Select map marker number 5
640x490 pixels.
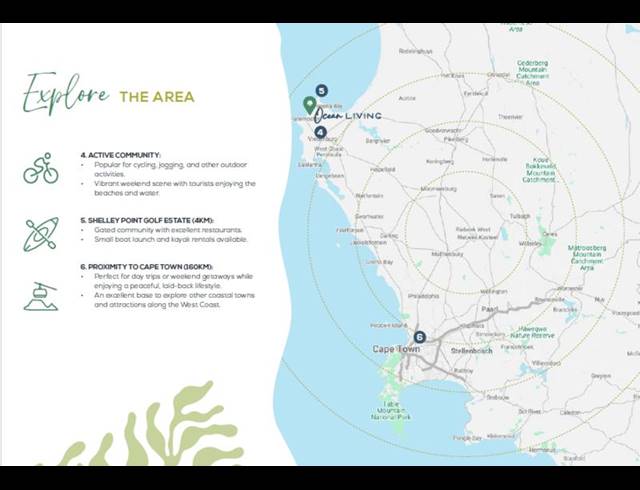[x=321, y=91]
